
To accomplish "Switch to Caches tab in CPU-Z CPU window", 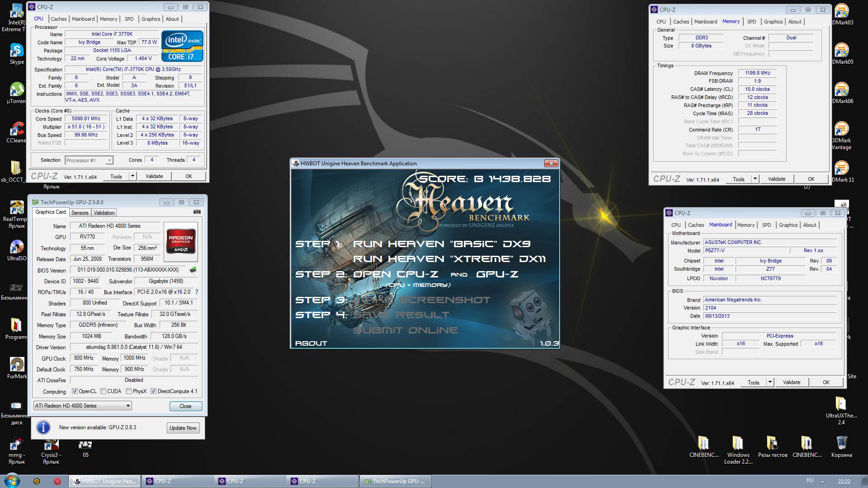I will [x=58, y=19].
